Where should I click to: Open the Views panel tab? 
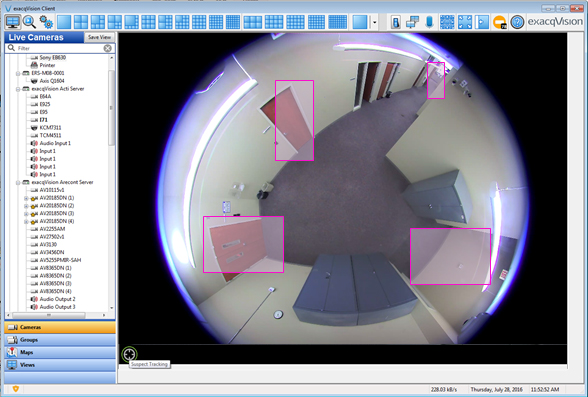60,365
